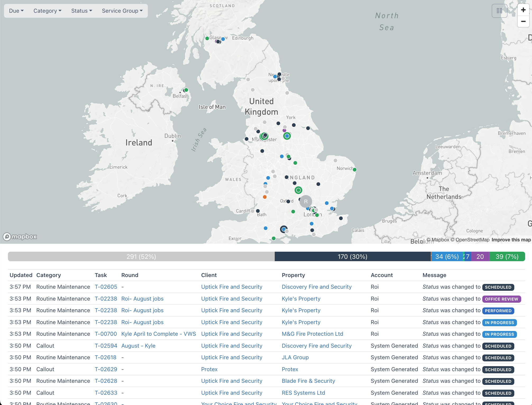Select the purple marker south of York

point(284,130)
